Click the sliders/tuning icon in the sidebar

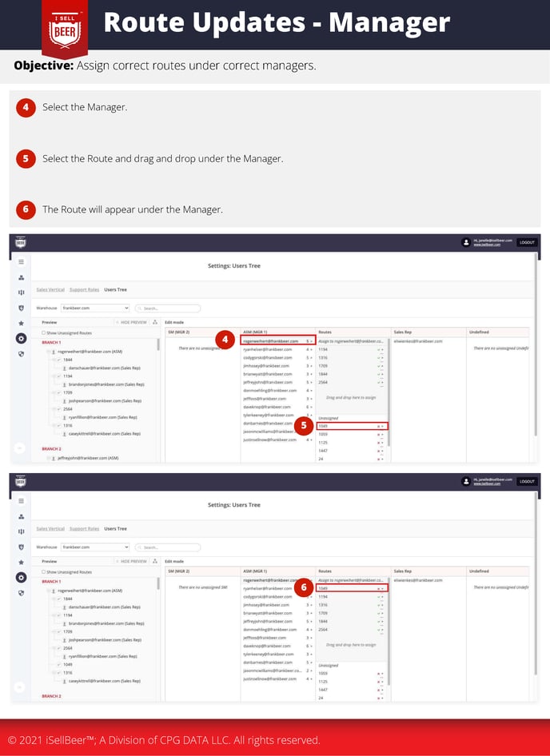point(21,291)
